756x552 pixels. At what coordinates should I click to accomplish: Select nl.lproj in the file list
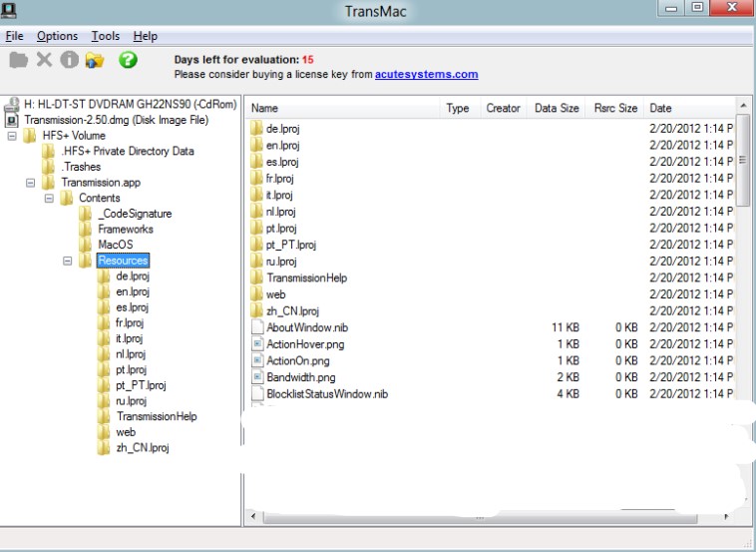(281, 212)
